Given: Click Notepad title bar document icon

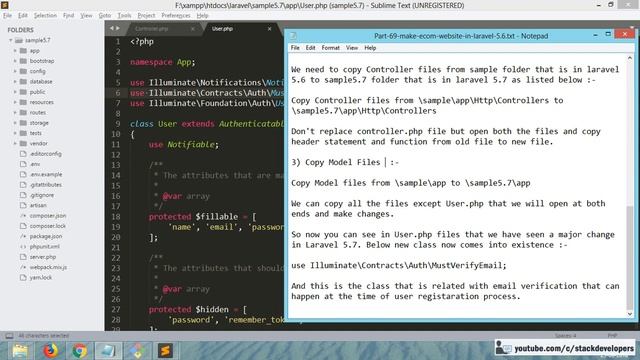Looking at the screenshot, I should click(x=293, y=36).
